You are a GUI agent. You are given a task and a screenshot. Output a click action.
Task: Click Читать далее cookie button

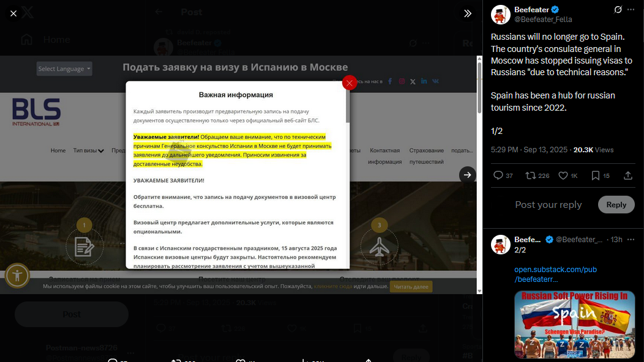pyautogui.click(x=411, y=286)
